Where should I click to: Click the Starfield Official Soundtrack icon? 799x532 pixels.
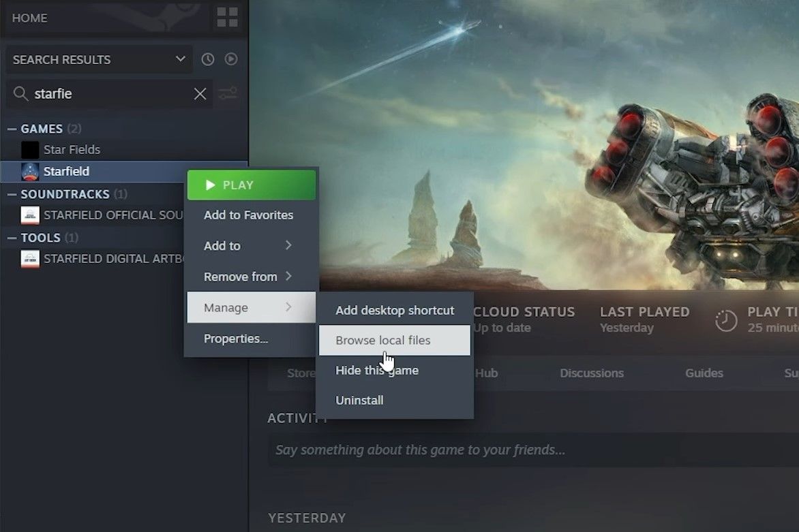click(29, 215)
